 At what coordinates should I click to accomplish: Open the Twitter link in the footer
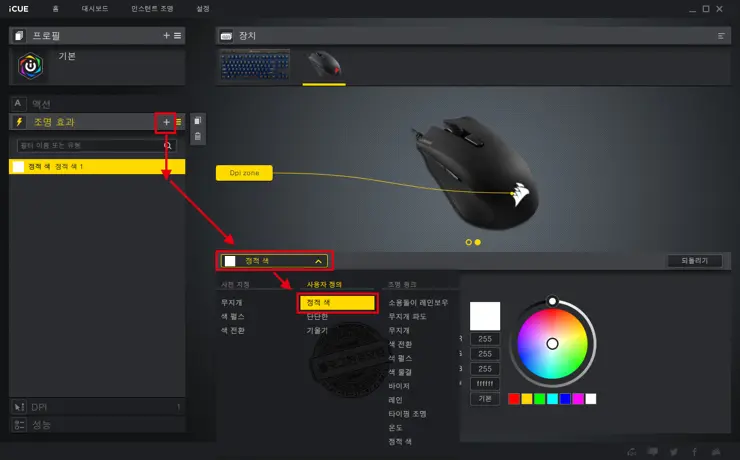pos(674,452)
